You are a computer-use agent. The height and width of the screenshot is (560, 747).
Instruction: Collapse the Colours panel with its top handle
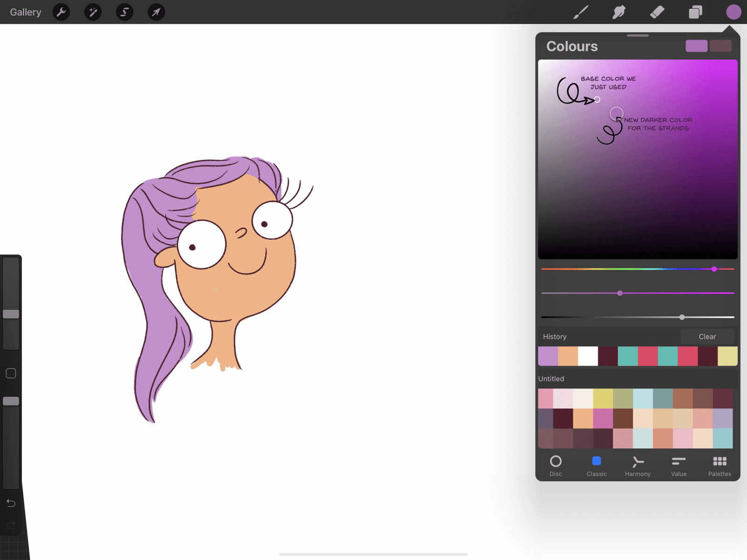pyautogui.click(x=637, y=35)
